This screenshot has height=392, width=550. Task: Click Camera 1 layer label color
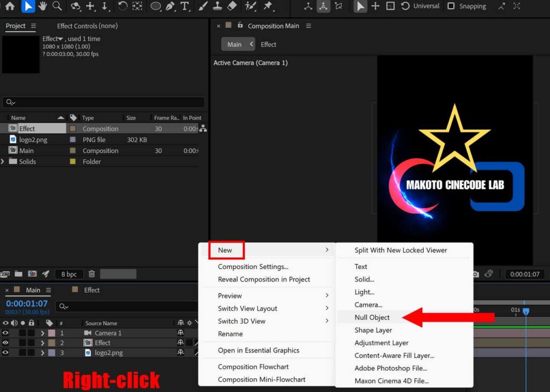52,333
